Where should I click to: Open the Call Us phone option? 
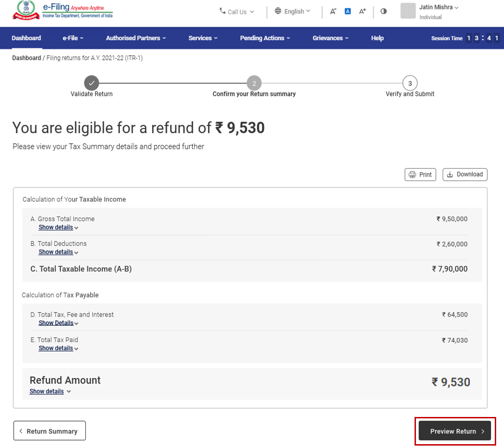236,12
